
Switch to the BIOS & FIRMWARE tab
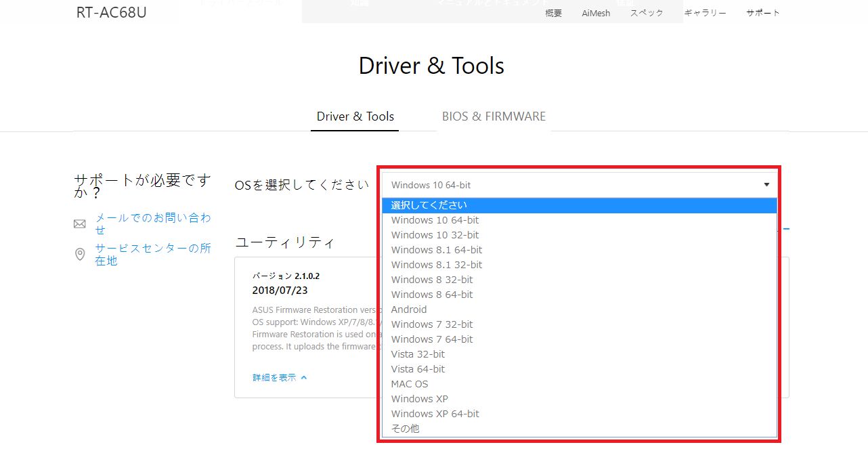494,116
